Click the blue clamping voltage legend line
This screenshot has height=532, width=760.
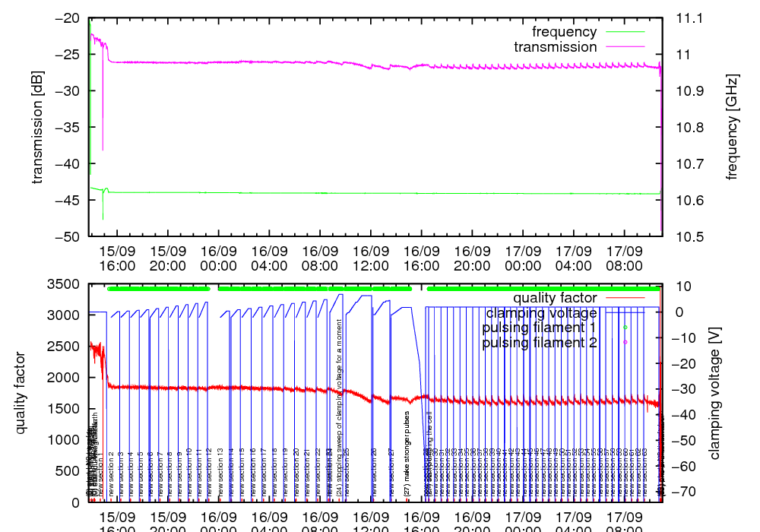[624, 312]
